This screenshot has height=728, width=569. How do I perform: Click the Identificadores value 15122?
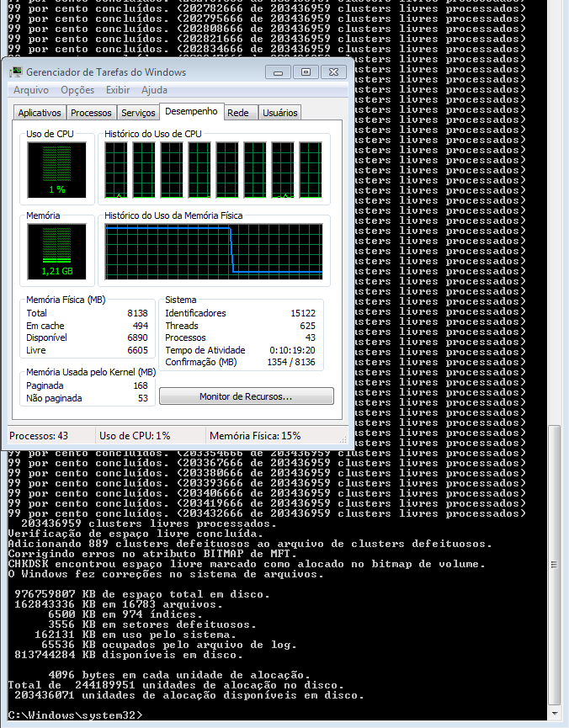coord(303,313)
